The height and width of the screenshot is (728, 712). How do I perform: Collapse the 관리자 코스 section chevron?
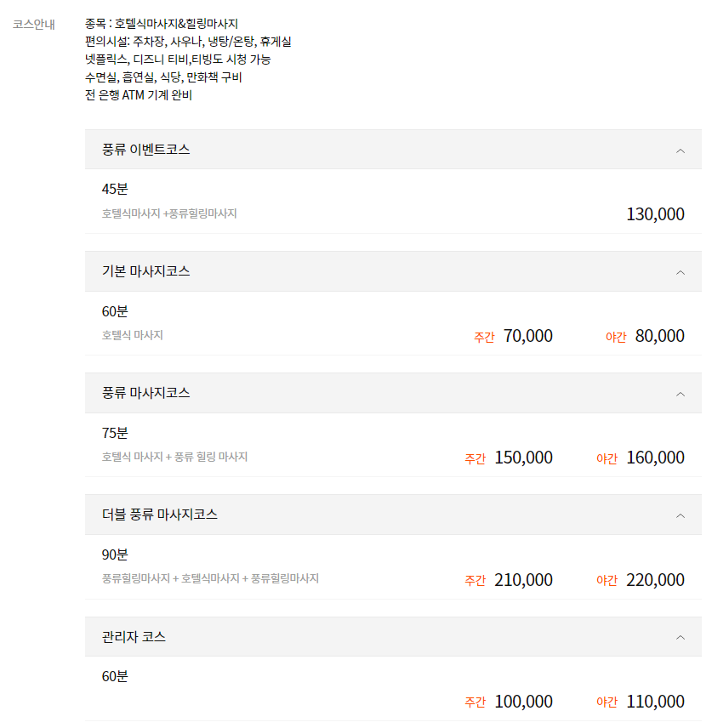(x=680, y=637)
